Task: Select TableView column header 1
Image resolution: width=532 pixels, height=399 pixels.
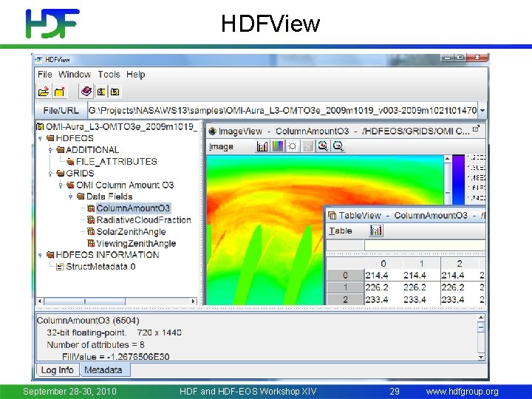Action: click(422, 264)
